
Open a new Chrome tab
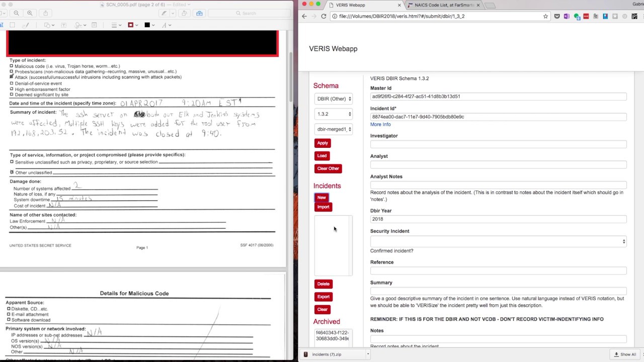pyautogui.click(x=491, y=6)
